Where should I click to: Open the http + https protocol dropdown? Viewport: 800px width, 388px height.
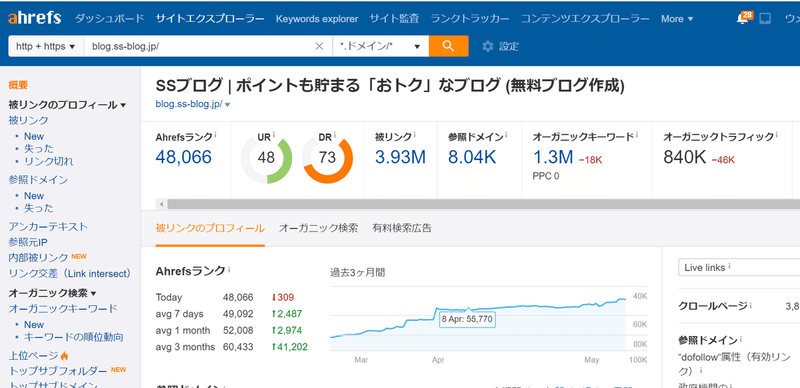pyautogui.click(x=46, y=46)
